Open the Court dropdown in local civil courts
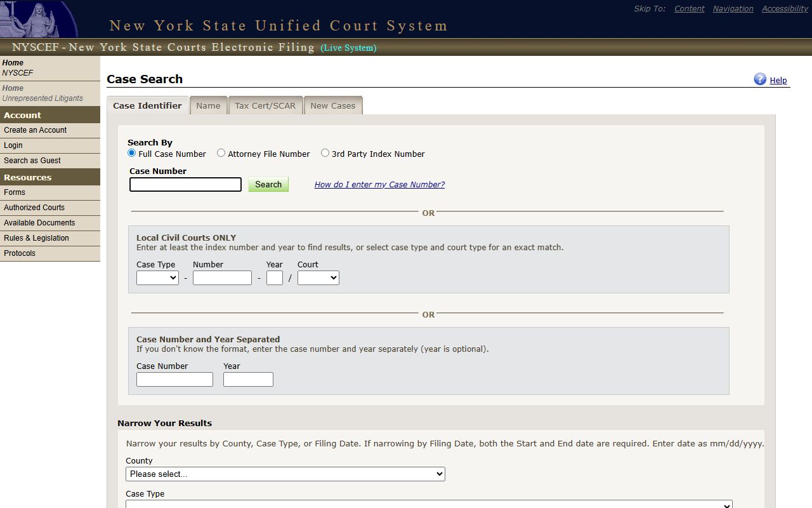 coord(318,277)
